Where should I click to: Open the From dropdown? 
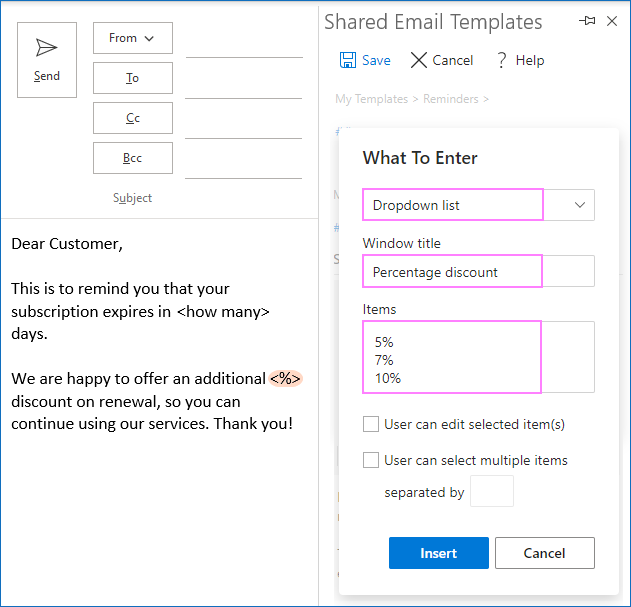(x=133, y=38)
